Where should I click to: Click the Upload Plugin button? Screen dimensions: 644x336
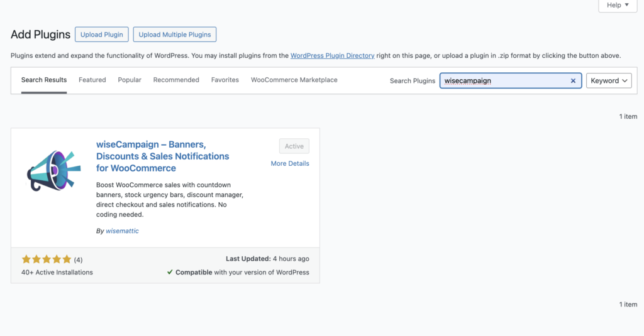(x=102, y=35)
